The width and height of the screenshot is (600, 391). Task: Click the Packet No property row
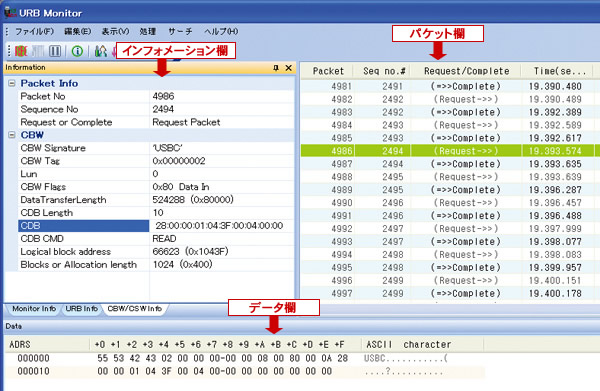pyautogui.click(x=156, y=96)
